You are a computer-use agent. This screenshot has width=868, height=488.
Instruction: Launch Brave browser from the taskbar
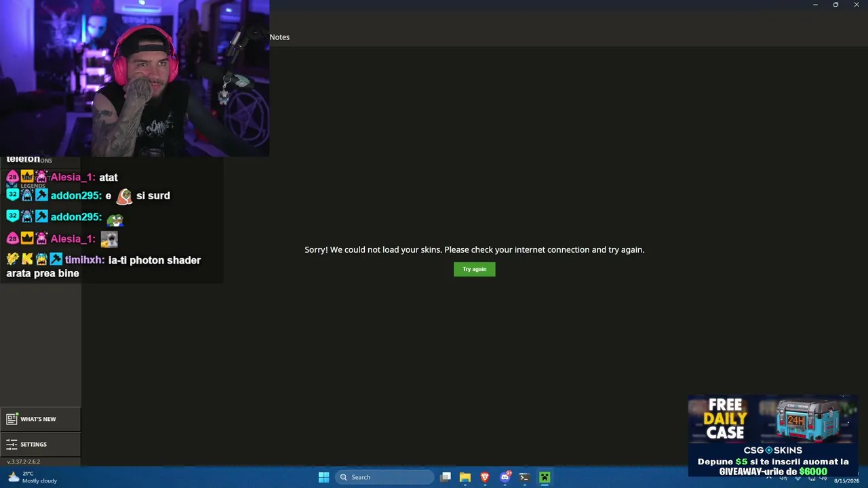485,477
